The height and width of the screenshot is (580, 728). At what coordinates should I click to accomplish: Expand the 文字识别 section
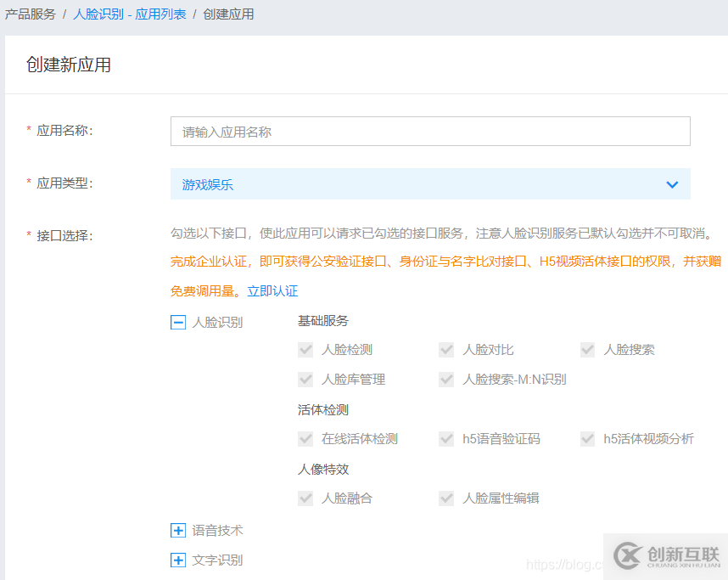click(x=177, y=559)
